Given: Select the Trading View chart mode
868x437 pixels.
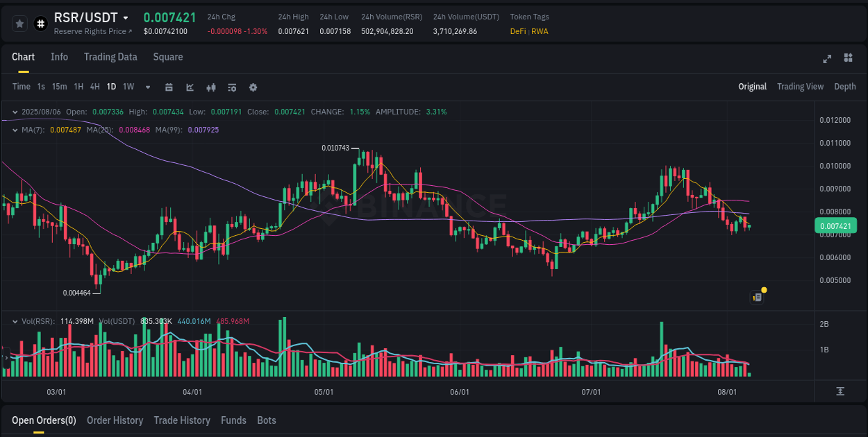Looking at the screenshot, I should pyautogui.click(x=800, y=87).
